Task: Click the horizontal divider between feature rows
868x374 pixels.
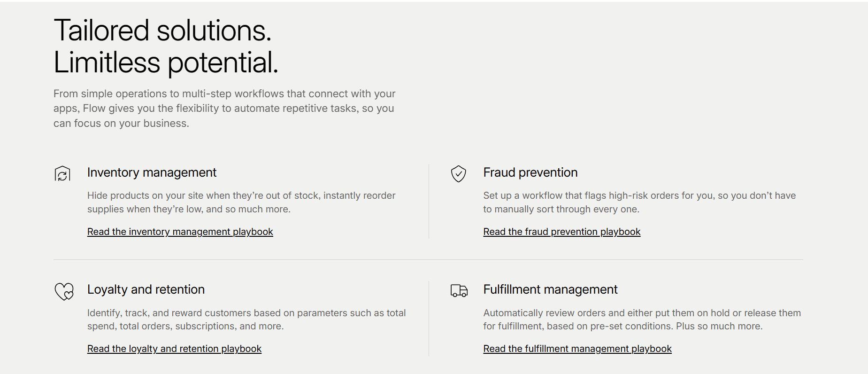Action: [428, 259]
